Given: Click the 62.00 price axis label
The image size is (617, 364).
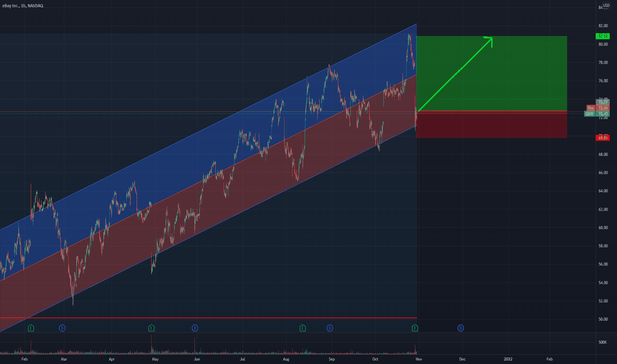Looking at the screenshot, I should [603, 209].
